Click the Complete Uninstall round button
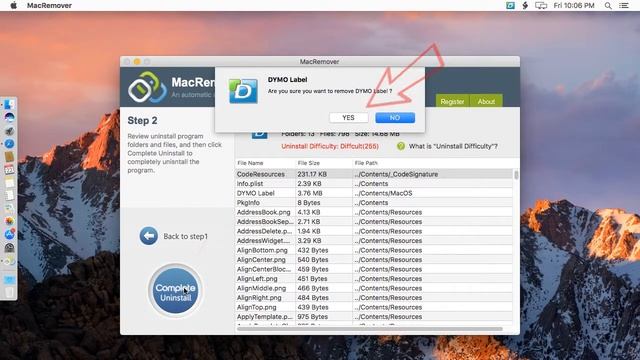The height and width of the screenshot is (360, 640). [x=176, y=291]
